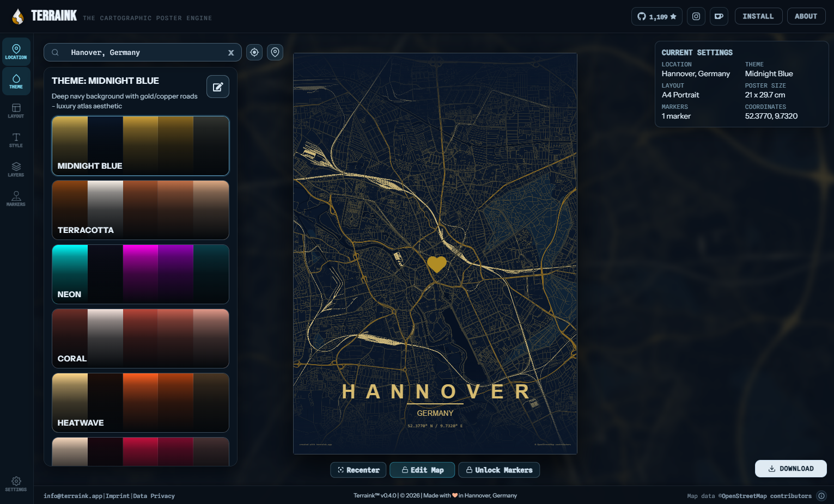The image size is (834, 504).
Task: Download the poster
Action: [x=790, y=469]
